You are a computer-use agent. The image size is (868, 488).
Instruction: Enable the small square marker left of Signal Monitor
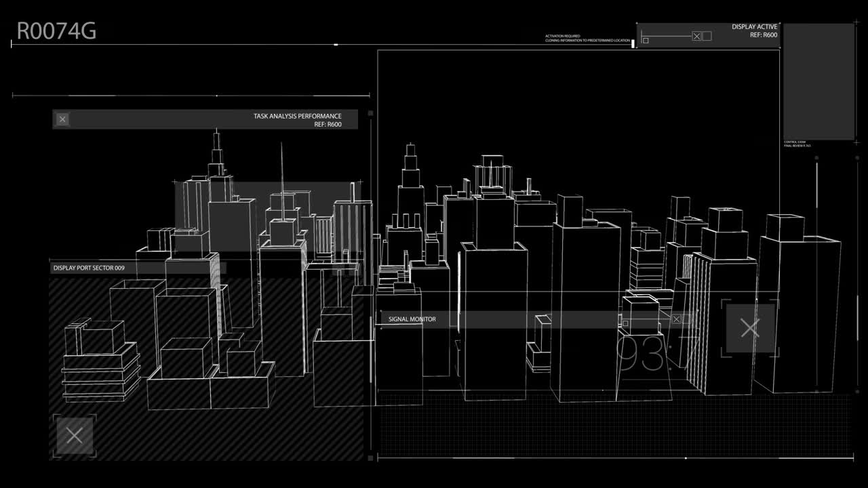point(382,310)
